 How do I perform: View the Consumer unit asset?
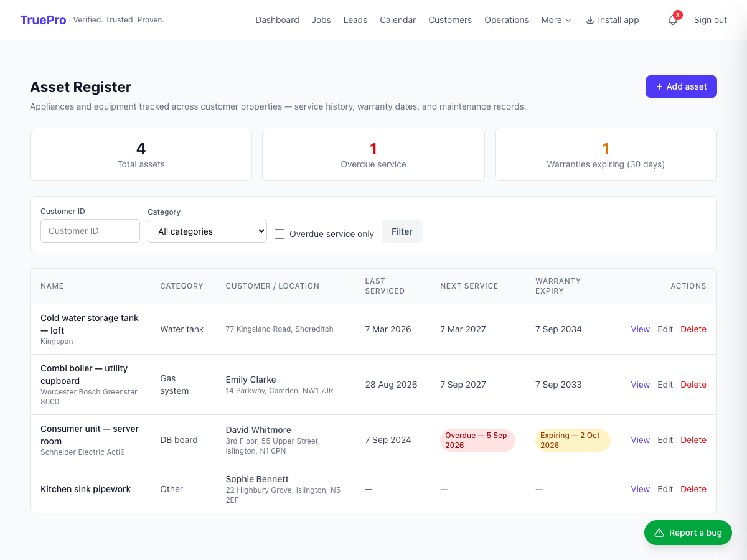640,440
